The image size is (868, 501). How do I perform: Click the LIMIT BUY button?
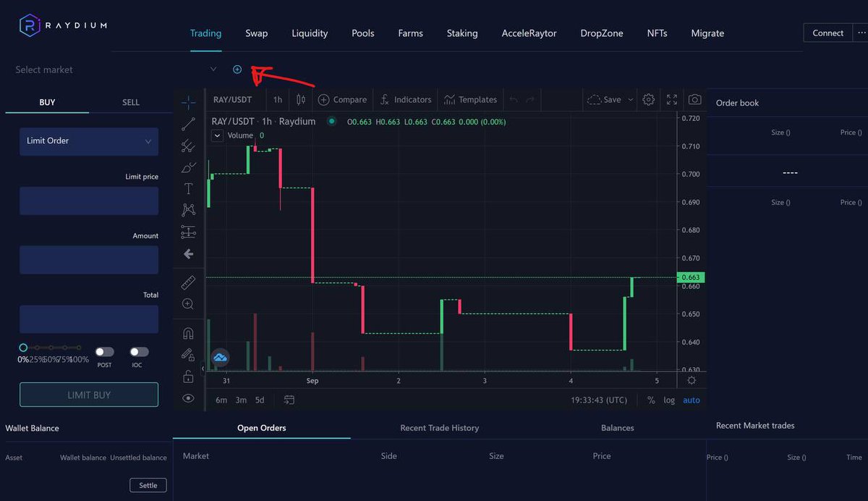point(89,395)
